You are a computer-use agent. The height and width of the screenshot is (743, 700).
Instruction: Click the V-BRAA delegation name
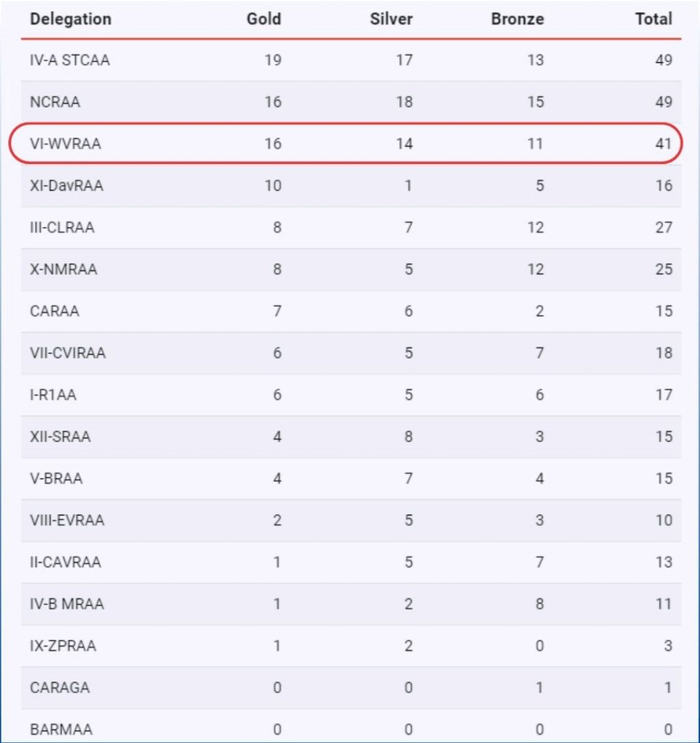[57, 478]
